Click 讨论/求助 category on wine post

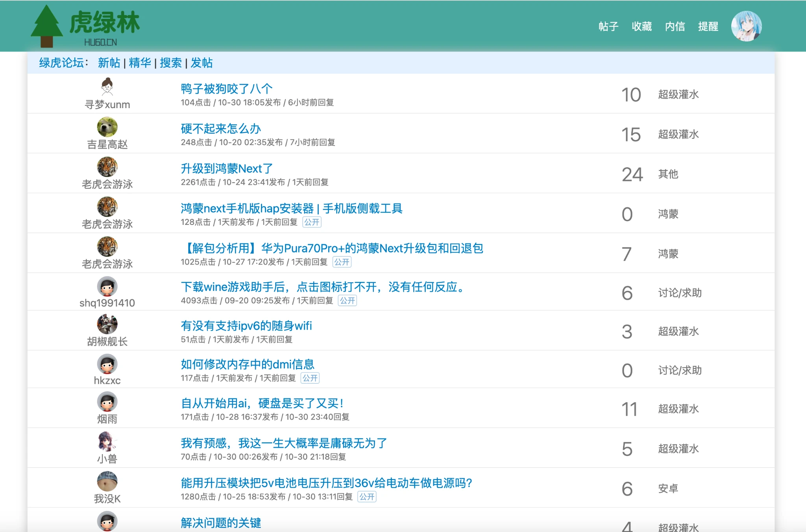click(x=680, y=293)
